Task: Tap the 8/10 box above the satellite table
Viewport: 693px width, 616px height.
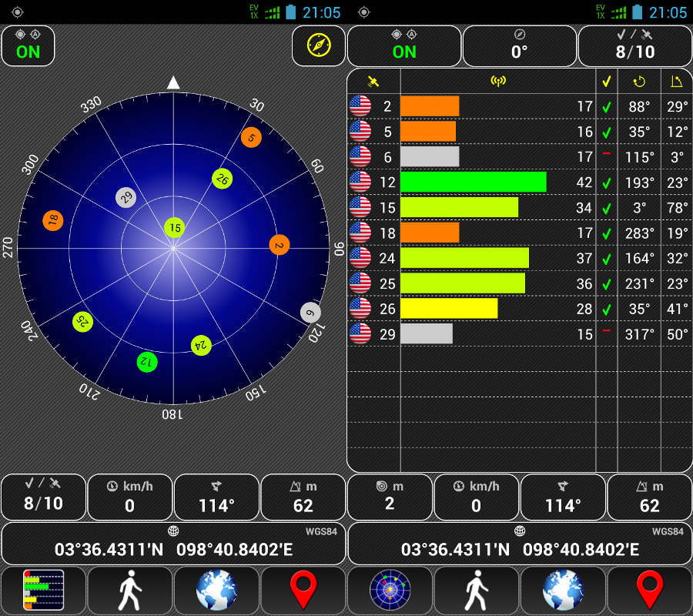Action: pos(634,46)
